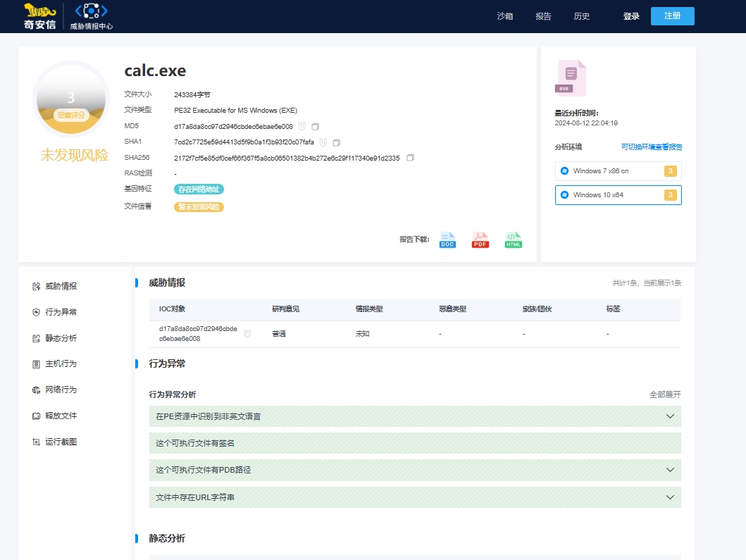
Task: Click the calc.exe file title
Action: [155, 71]
